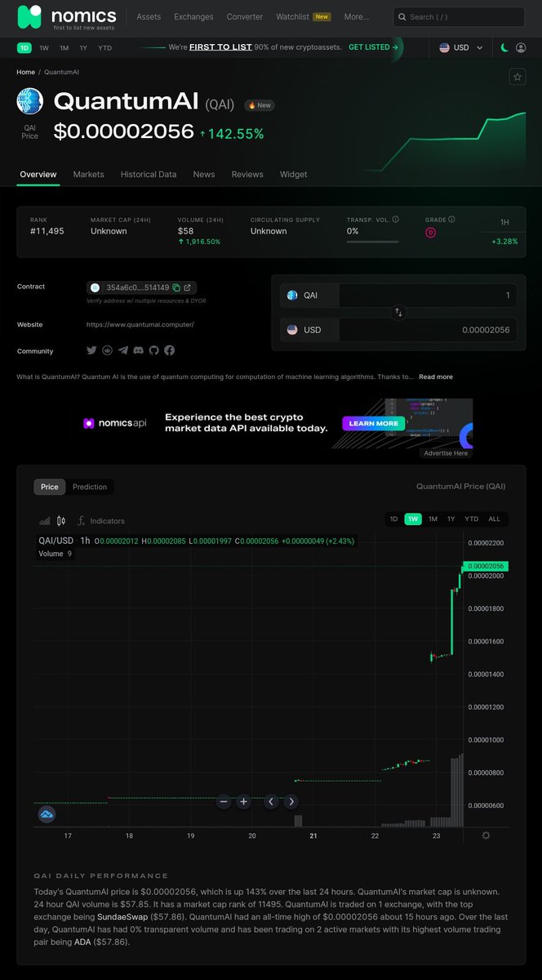Click the Nomics logo
542x980 pixels.
66,16
